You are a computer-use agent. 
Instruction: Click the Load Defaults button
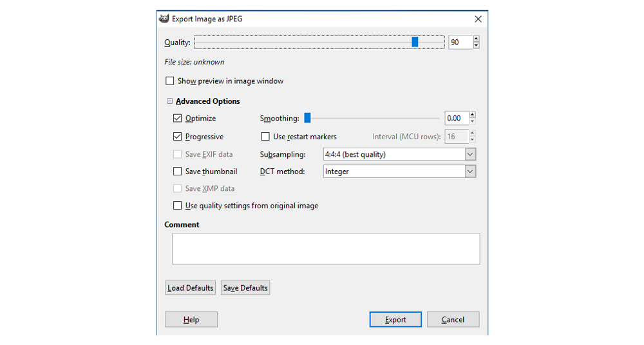[190, 288]
